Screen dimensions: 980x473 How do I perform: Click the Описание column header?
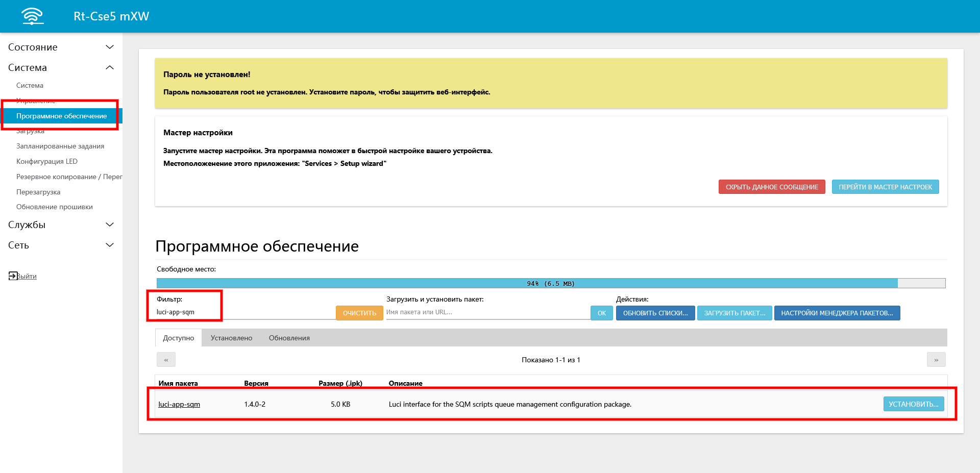(406, 383)
